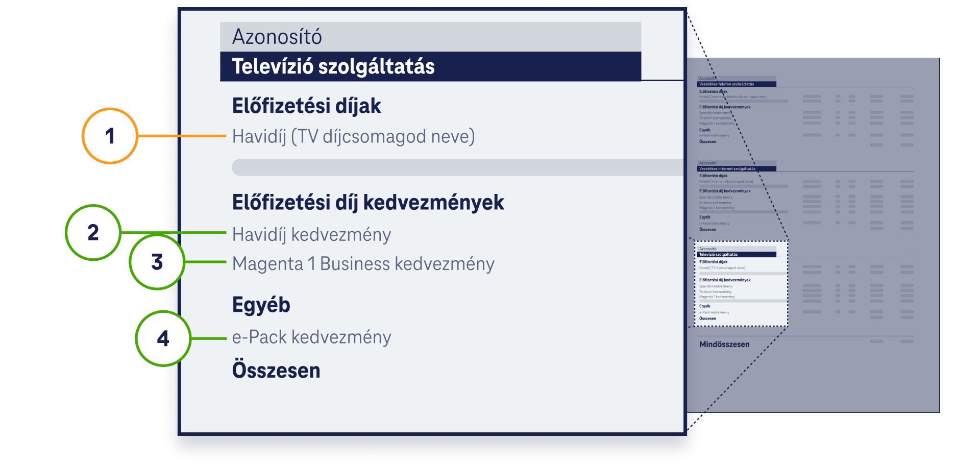
Task: Click the large Azonosító grey header row
Action: pos(430,37)
